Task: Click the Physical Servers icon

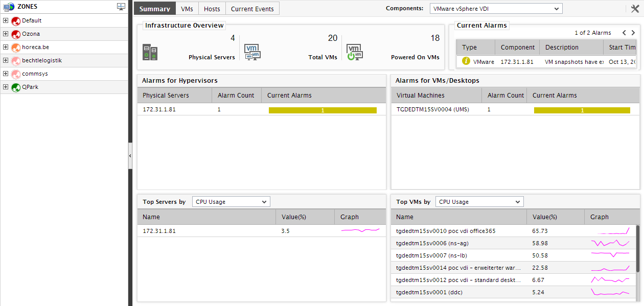Action: click(x=150, y=53)
